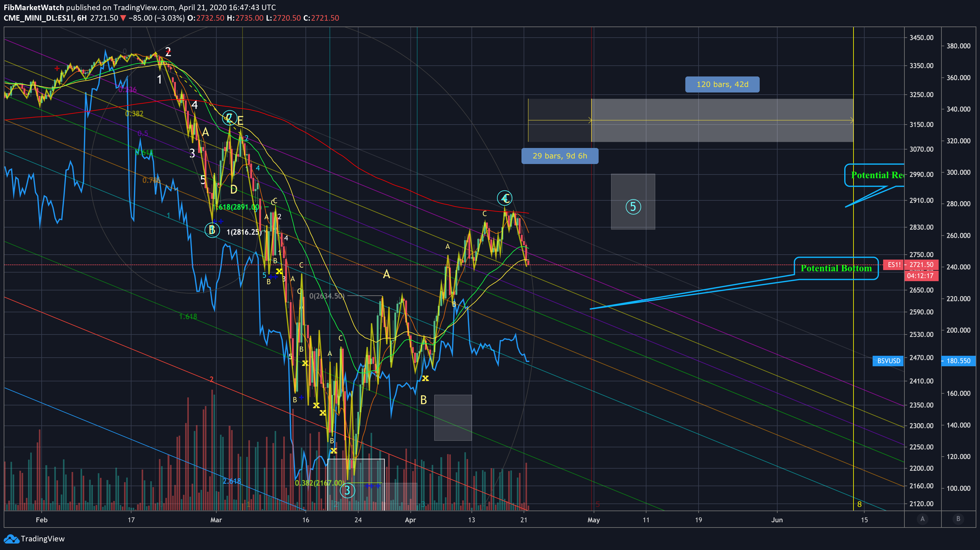Click the BSVUSD symbol label
The height and width of the screenshot is (550, 980).
point(888,361)
